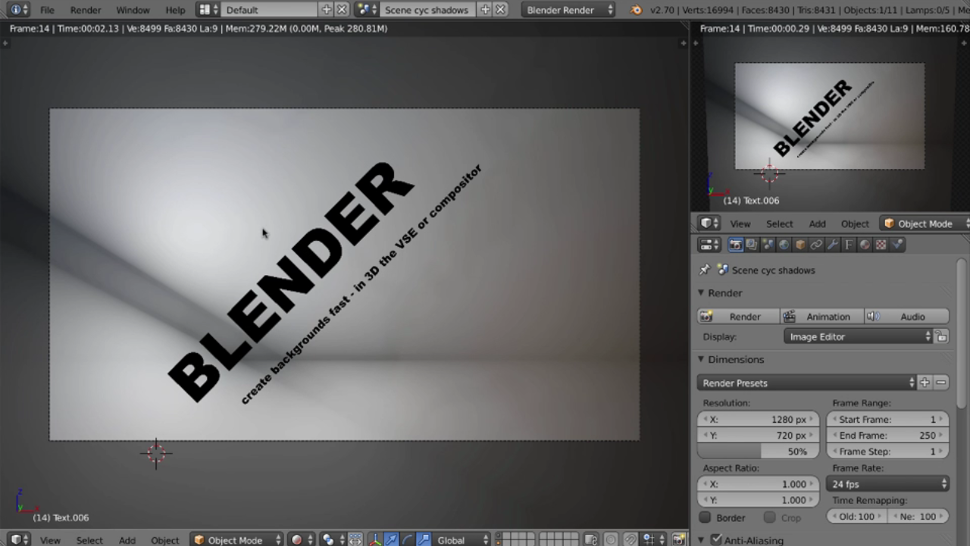Delete Scene cyc shadows with X button
Image resolution: width=970 pixels, height=546 pixels.
(500, 10)
